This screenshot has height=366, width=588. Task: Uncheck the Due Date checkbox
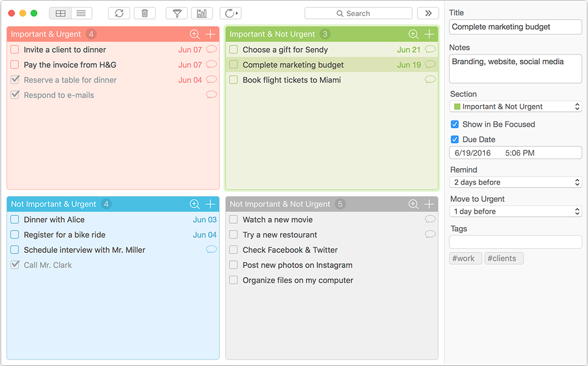pos(455,139)
